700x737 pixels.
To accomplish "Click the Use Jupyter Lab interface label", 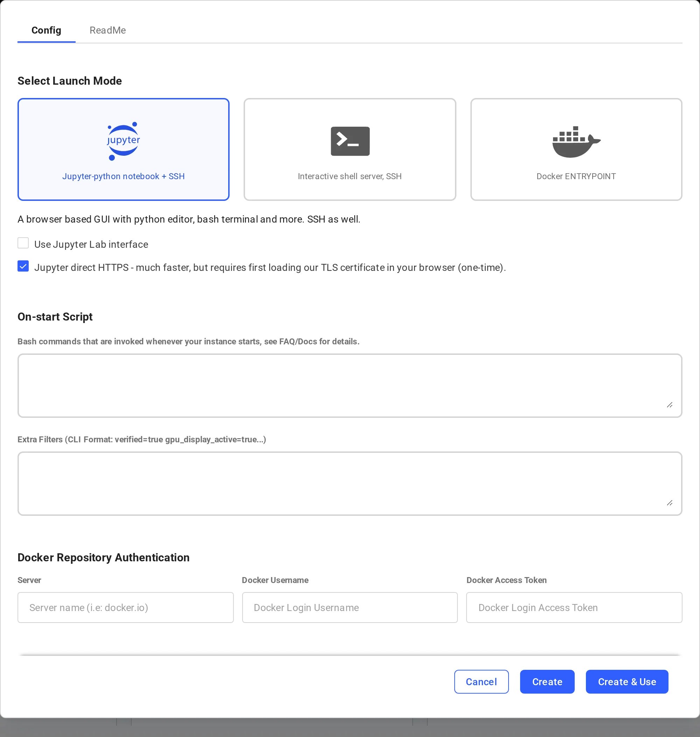I will pos(91,244).
